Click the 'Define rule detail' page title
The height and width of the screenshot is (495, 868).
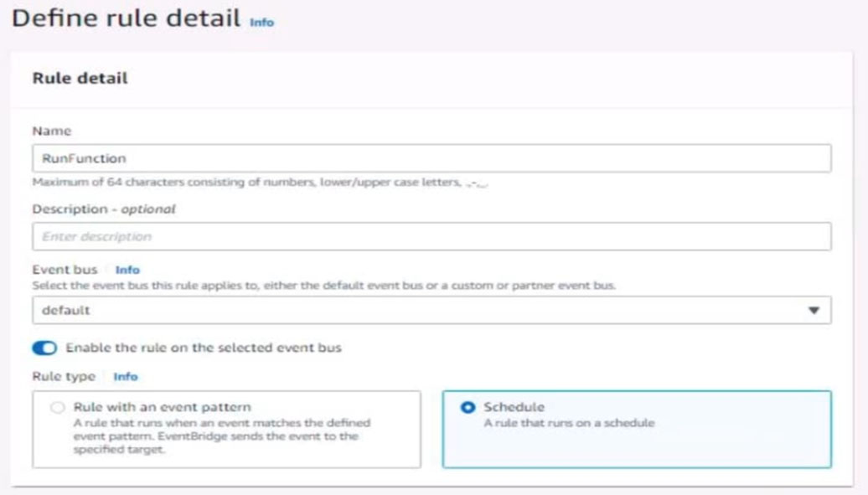tap(127, 18)
